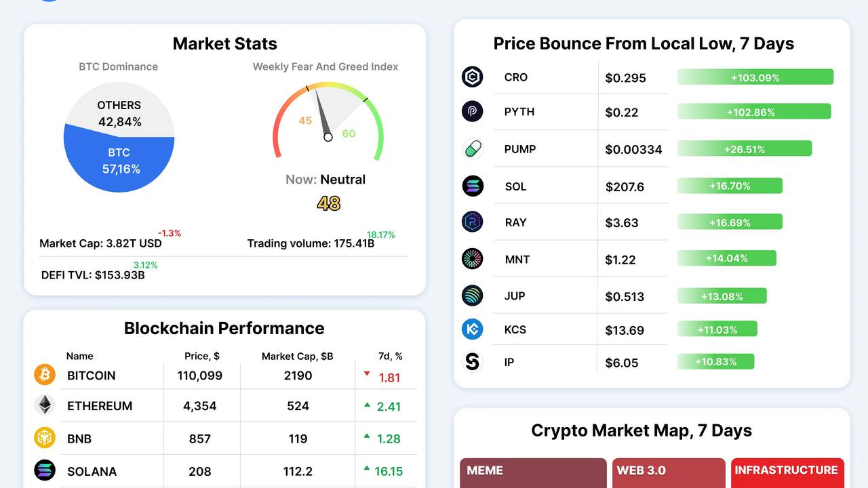
Task: Click the RAY coin icon
Action: [473, 222]
